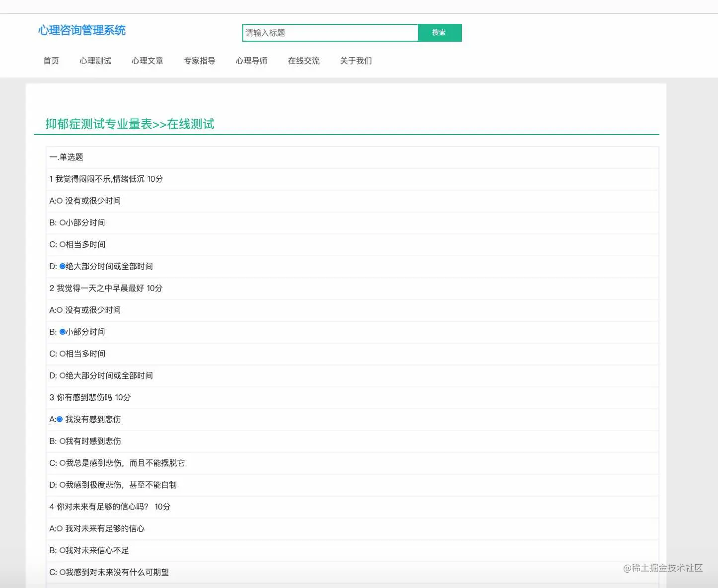Focus the 请输入标题 search field
718x588 pixels.
pyautogui.click(x=331, y=33)
